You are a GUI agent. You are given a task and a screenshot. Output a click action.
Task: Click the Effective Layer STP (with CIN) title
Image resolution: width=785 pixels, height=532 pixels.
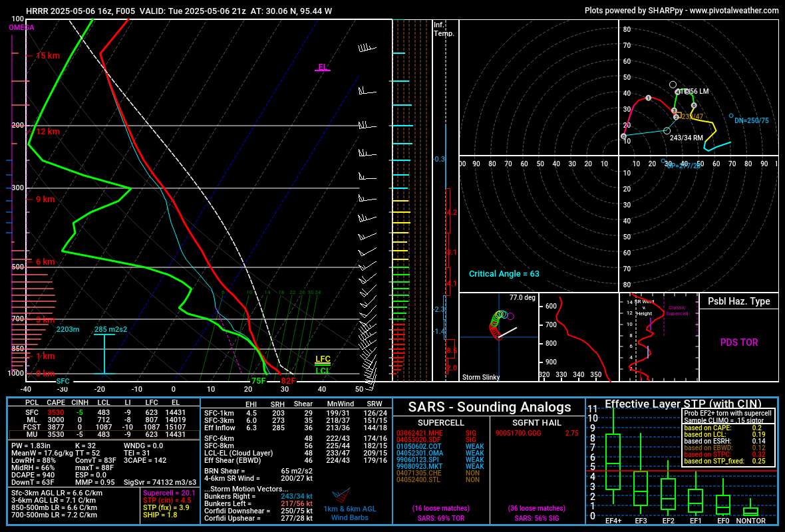tap(682, 404)
